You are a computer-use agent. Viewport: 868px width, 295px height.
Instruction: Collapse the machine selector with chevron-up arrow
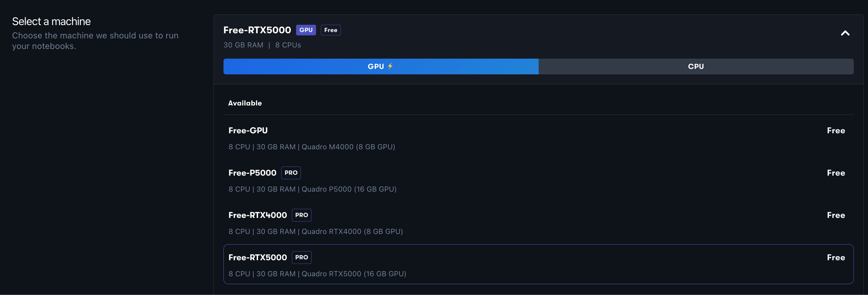(845, 33)
